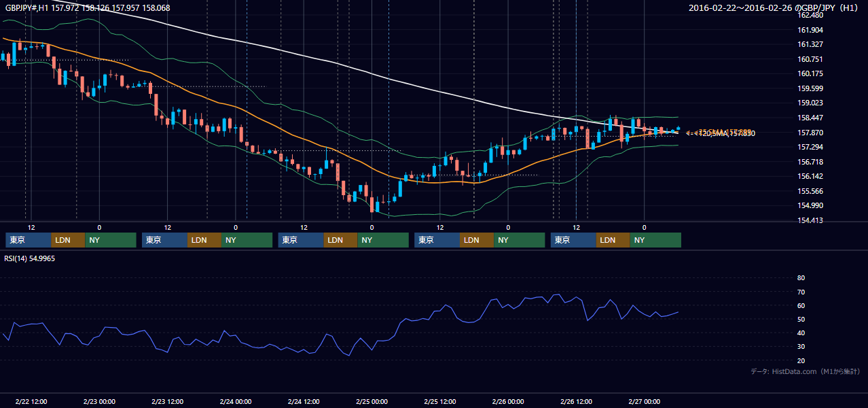Screen dimensions: 868x408
Task: Click the RSI 50 level label
Action: [801, 319]
